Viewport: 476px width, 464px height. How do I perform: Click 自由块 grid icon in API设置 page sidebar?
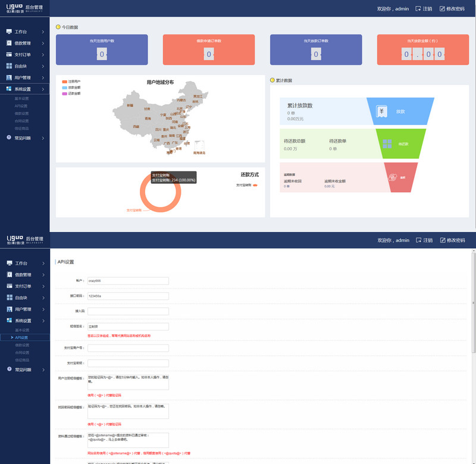[10, 297]
